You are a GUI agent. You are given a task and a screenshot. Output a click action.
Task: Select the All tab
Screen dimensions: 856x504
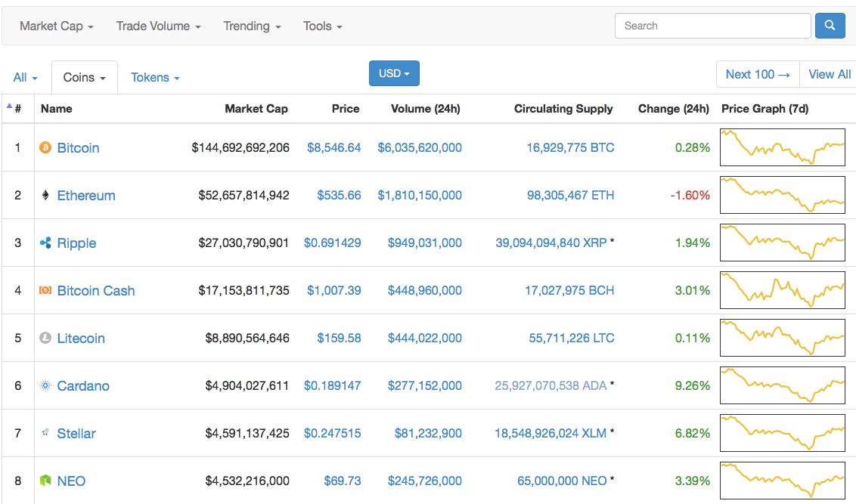point(25,78)
